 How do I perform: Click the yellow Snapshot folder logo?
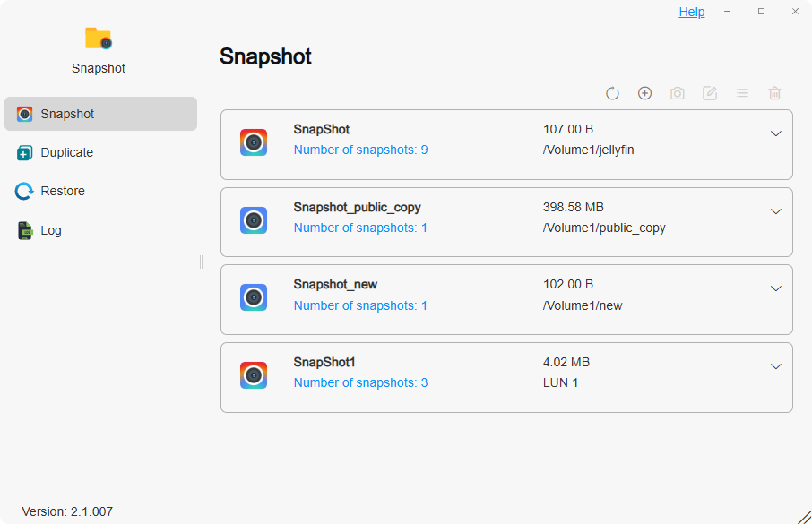coord(98,39)
